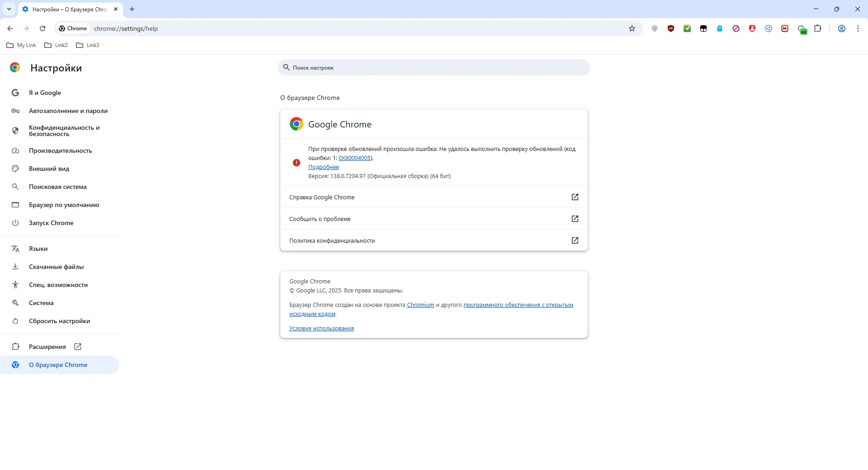Image resolution: width=868 pixels, height=470 pixels.
Task: Open Поисковая система settings section
Action: [x=60, y=187]
